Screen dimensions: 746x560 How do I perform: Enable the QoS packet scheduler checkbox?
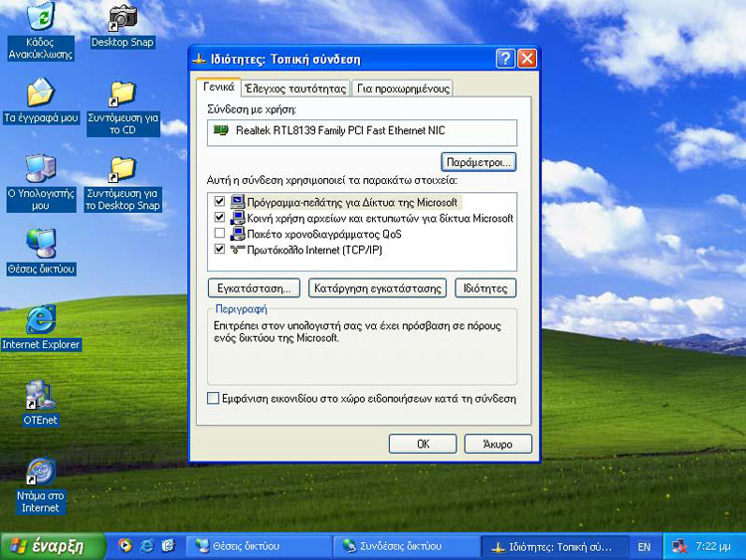[220, 233]
